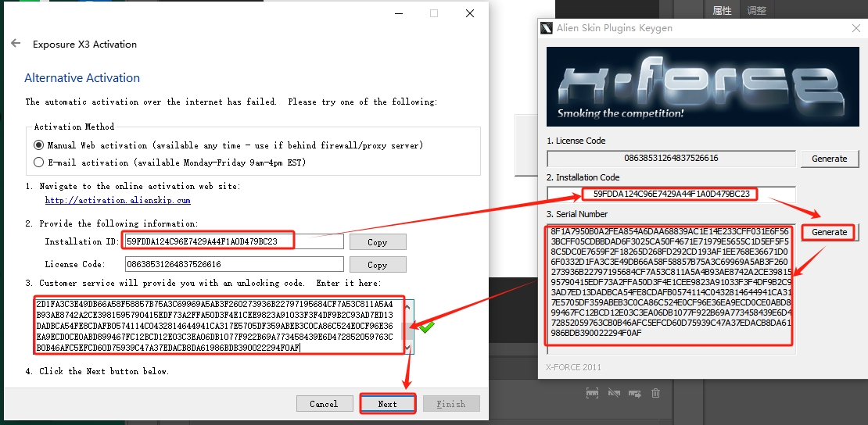Click the Keygen License Code field

click(672, 159)
